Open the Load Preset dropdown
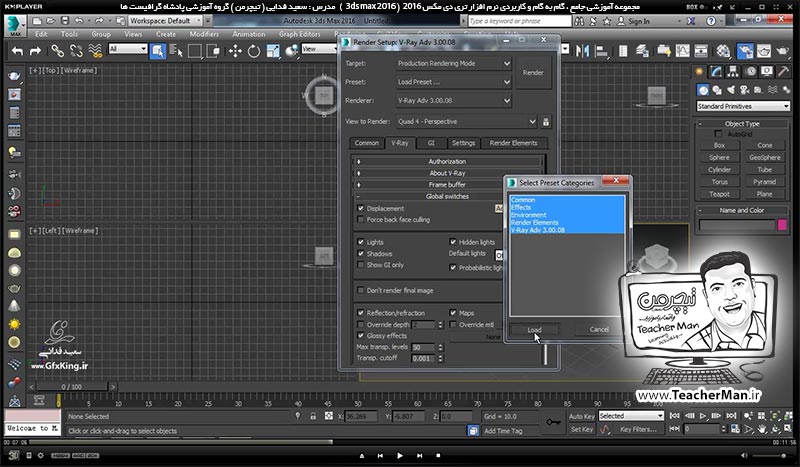Image resolution: width=800 pixels, height=467 pixels. pyautogui.click(x=454, y=82)
